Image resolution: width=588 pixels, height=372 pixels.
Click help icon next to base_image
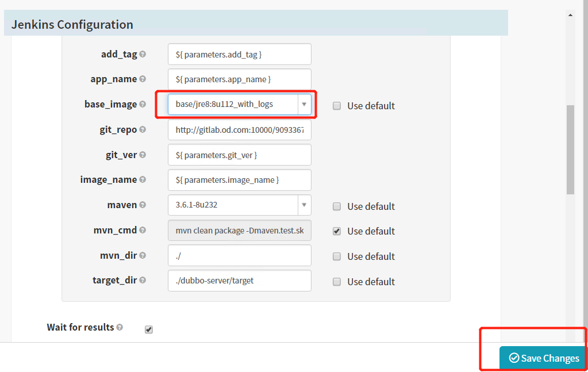[x=143, y=105]
